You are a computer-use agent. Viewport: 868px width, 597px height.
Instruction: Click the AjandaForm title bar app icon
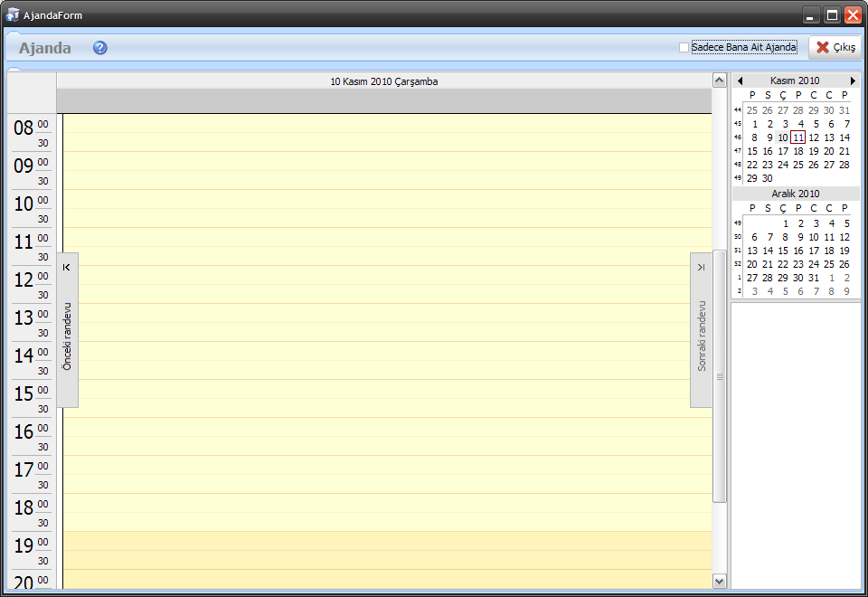pos(13,14)
